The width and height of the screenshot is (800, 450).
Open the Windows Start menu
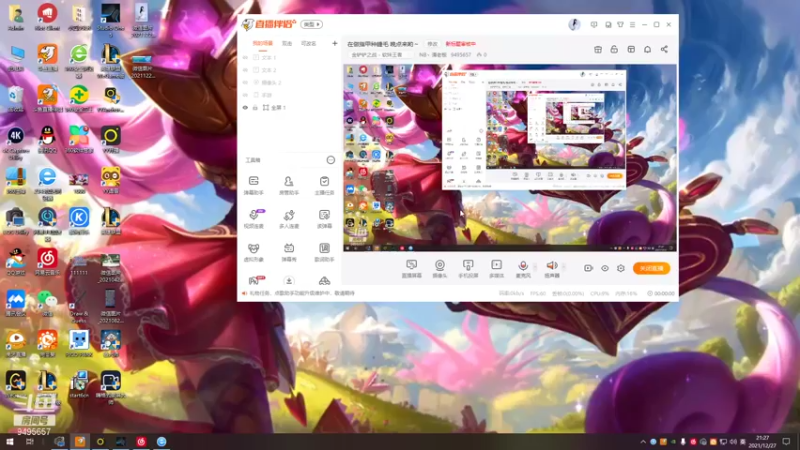(10, 442)
